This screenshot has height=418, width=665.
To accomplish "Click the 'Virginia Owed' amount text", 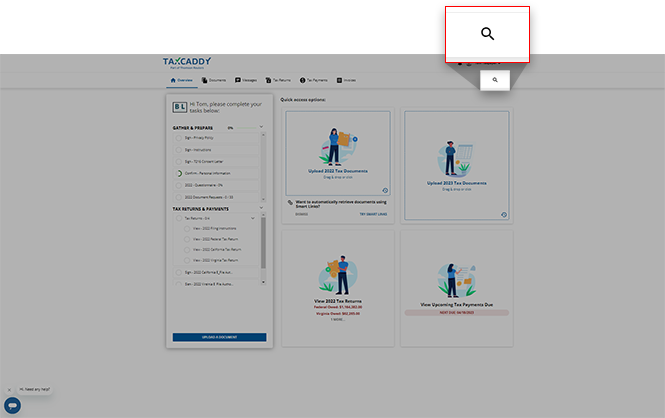I will [x=338, y=314].
